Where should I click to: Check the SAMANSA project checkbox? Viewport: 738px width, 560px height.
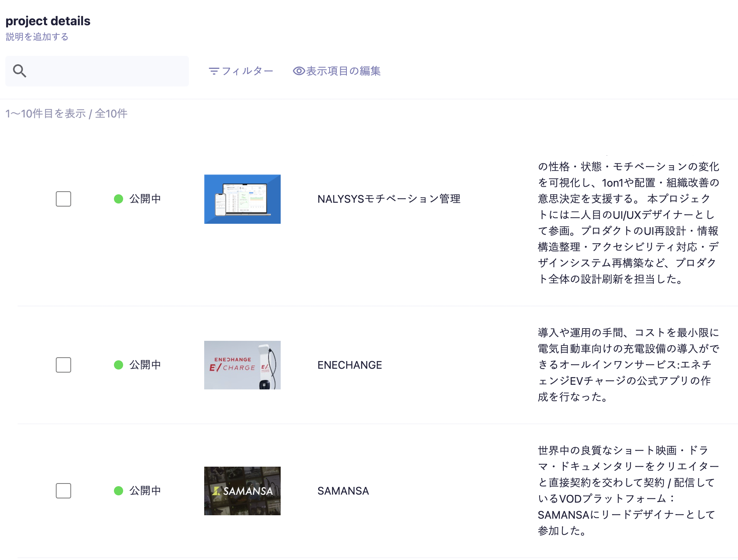click(63, 491)
